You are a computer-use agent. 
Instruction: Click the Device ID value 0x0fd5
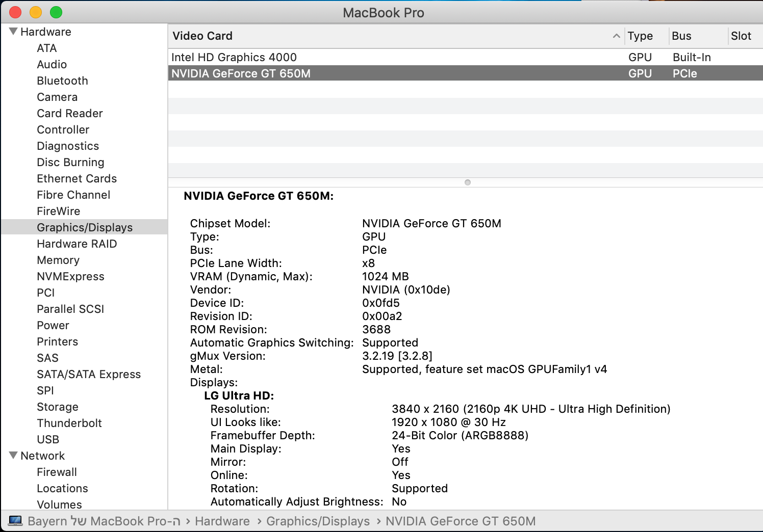(x=381, y=303)
